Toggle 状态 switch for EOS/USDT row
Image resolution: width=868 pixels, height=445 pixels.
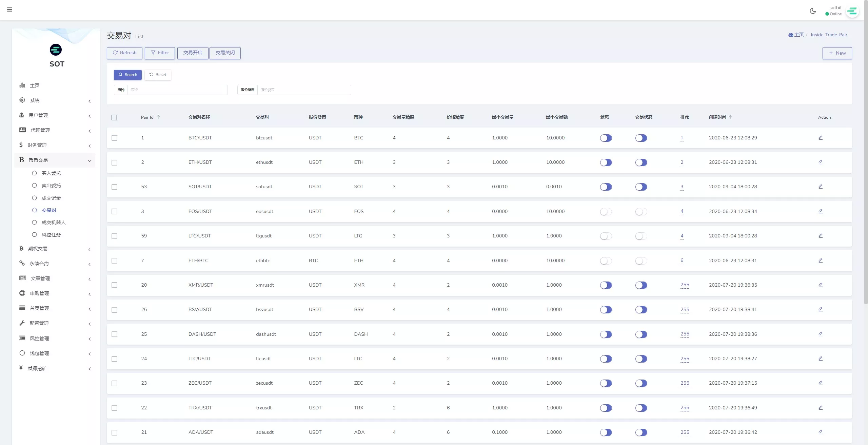point(606,212)
